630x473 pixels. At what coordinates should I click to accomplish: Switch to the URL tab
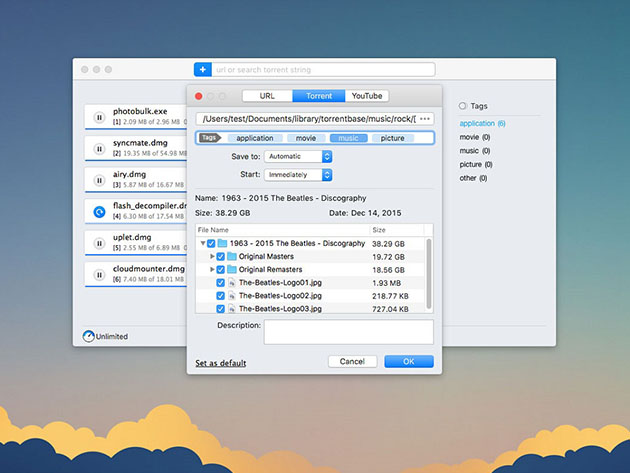tap(267, 96)
